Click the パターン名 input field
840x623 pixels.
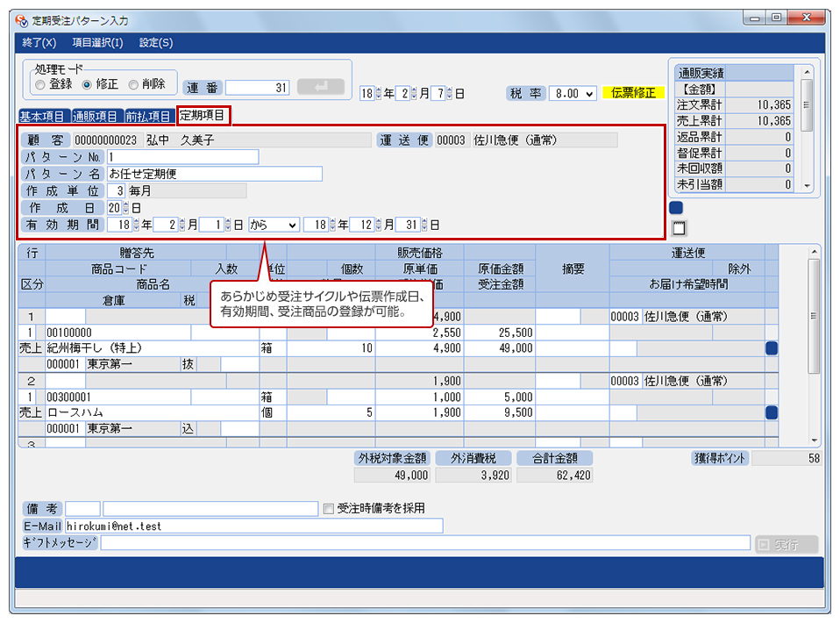coord(214,174)
